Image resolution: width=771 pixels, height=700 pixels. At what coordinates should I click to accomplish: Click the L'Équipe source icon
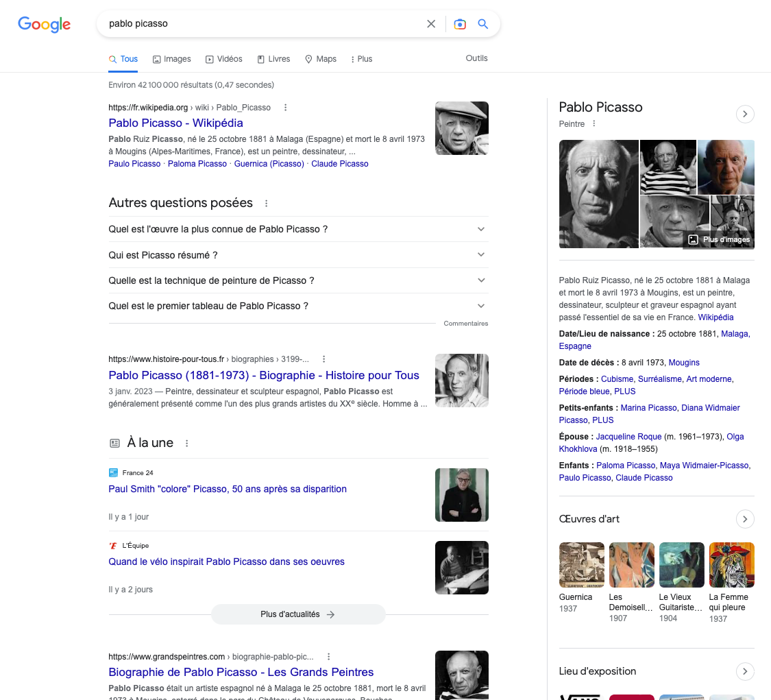point(113,546)
